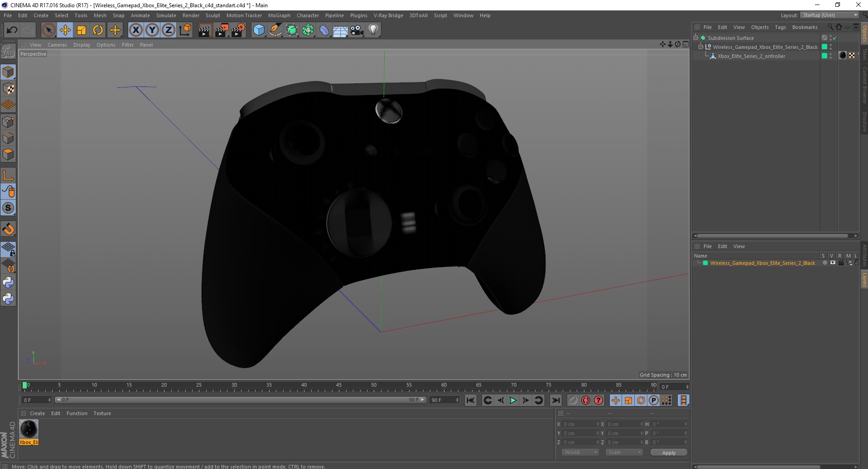Open the MoGraph array tool icon
This screenshot has height=469, width=868.
[308, 30]
